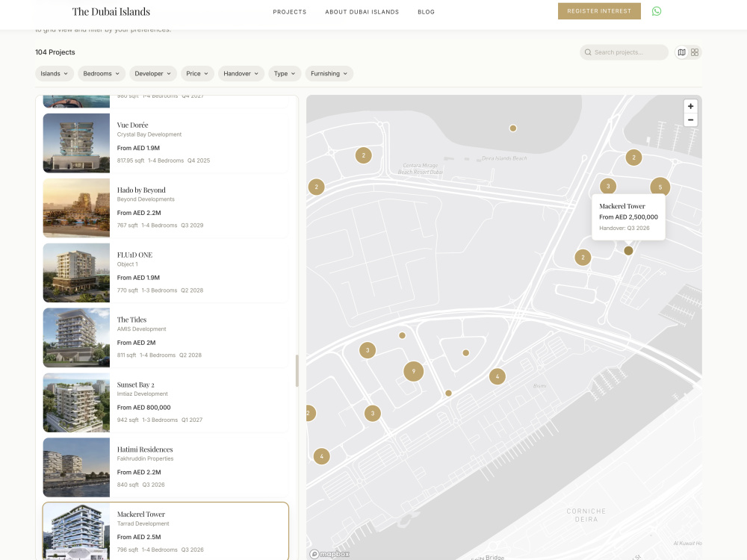
Task: Click the project list scrollbar handle
Action: point(297,370)
